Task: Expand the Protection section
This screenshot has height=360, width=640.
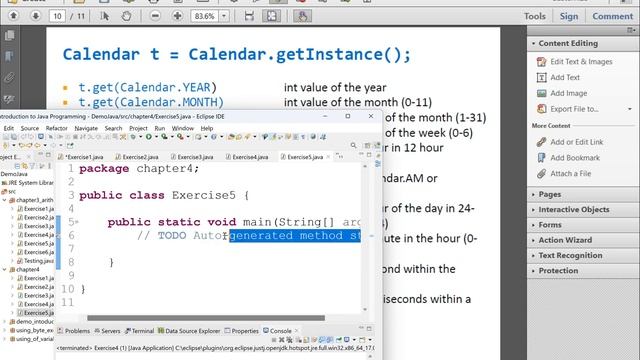Action: click(558, 271)
